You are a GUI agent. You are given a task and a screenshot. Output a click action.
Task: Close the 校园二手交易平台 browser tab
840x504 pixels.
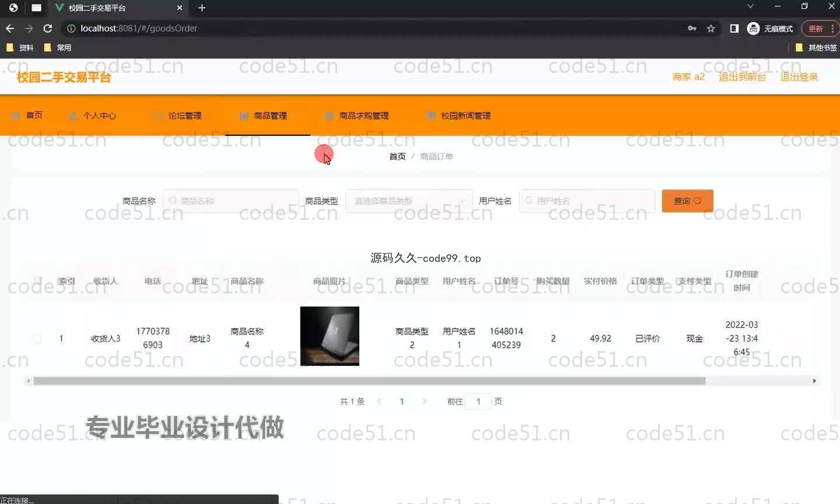pos(180,8)
